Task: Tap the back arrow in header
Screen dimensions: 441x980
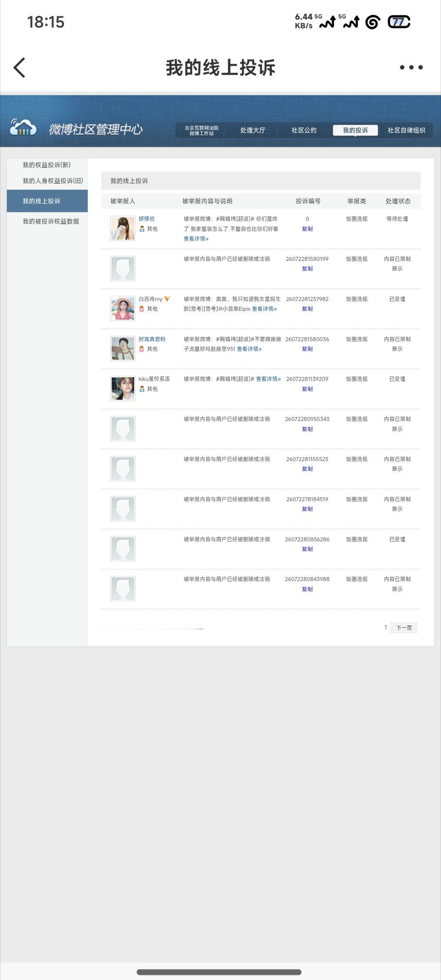Action: coord(19,67)
